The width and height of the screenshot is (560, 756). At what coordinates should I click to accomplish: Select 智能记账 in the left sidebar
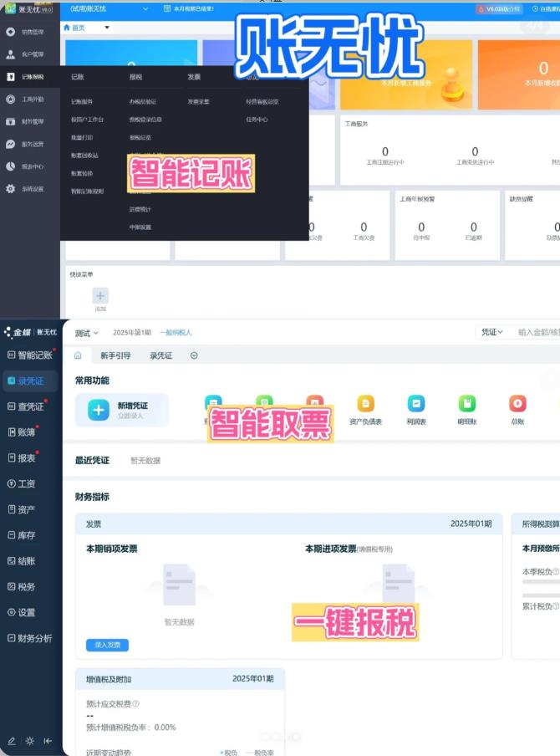(30, 355)
